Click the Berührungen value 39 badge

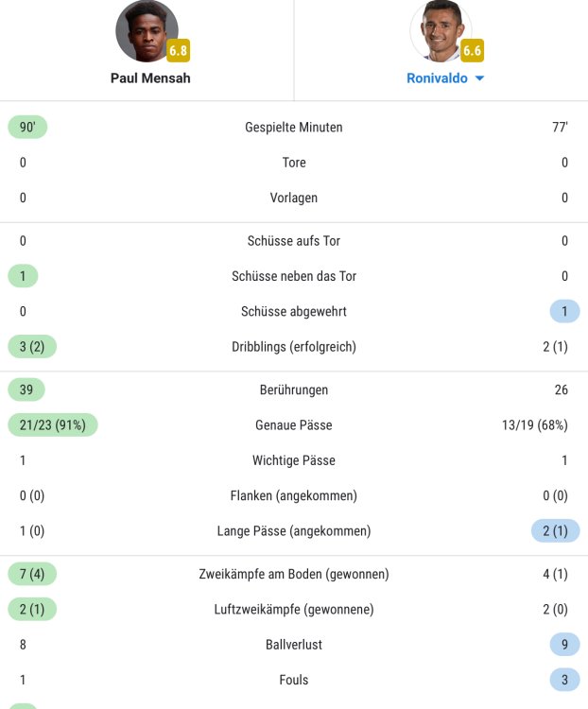(x=26, y=389)
